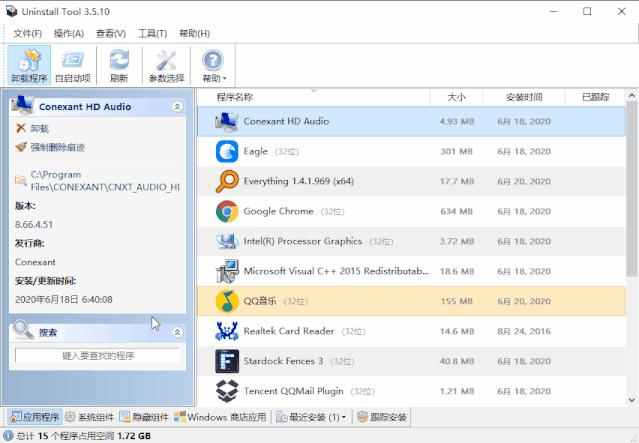The width and height of the screenshot is (639, 443).
Task: Open 参数选择 preferences wrench icon
Action: (x=166, y=65)
